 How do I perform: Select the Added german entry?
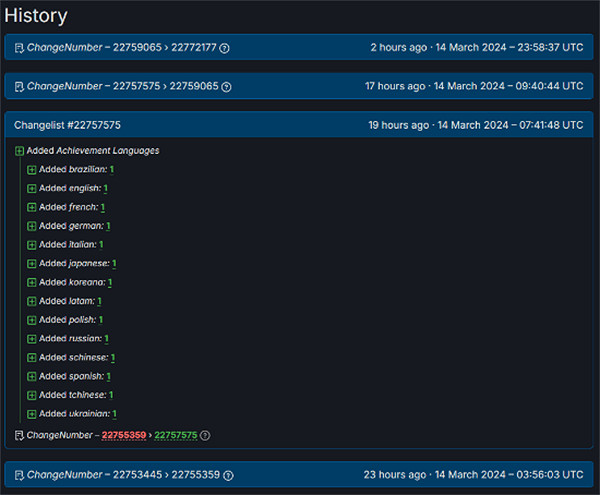click(x=70, y=226)
